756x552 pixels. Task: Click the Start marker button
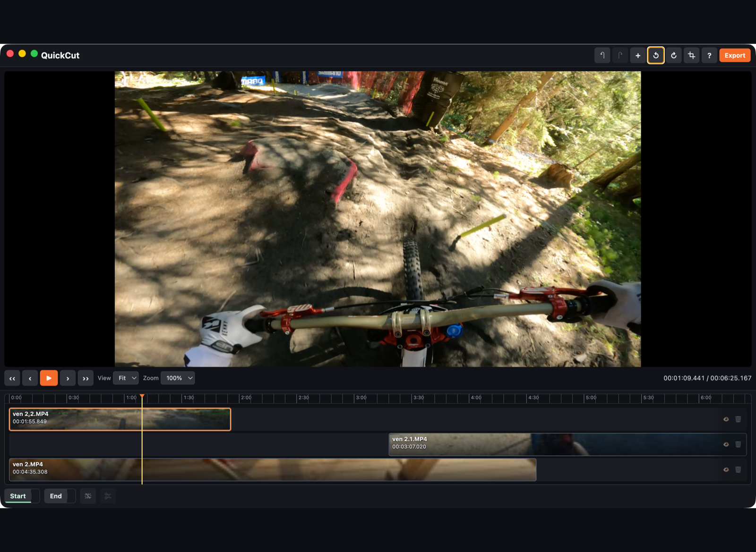(x=18, y=496)
